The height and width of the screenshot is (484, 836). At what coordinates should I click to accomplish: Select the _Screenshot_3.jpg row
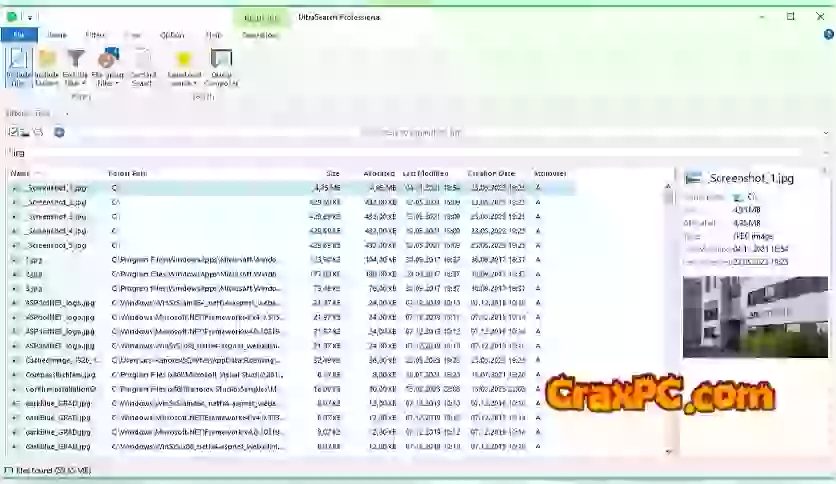pyautogui.click(x=291, y=216)
